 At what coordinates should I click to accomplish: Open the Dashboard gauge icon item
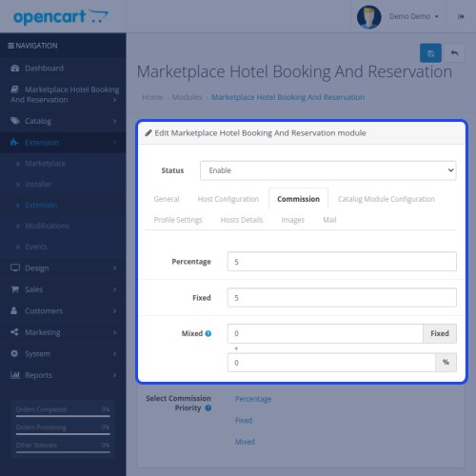coord(15,69)
